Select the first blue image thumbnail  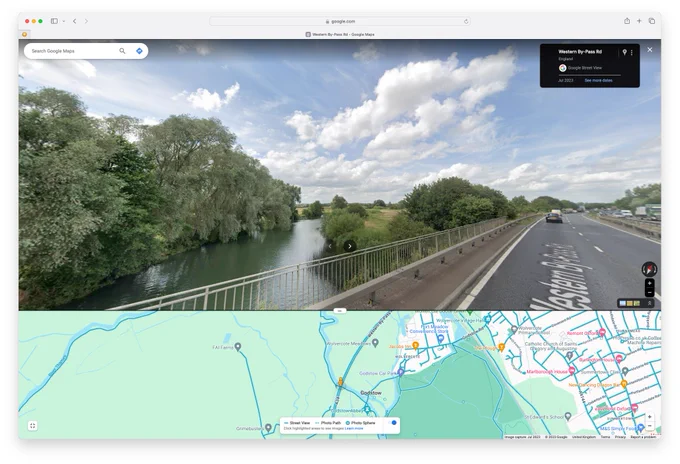(x=622, y=304)
